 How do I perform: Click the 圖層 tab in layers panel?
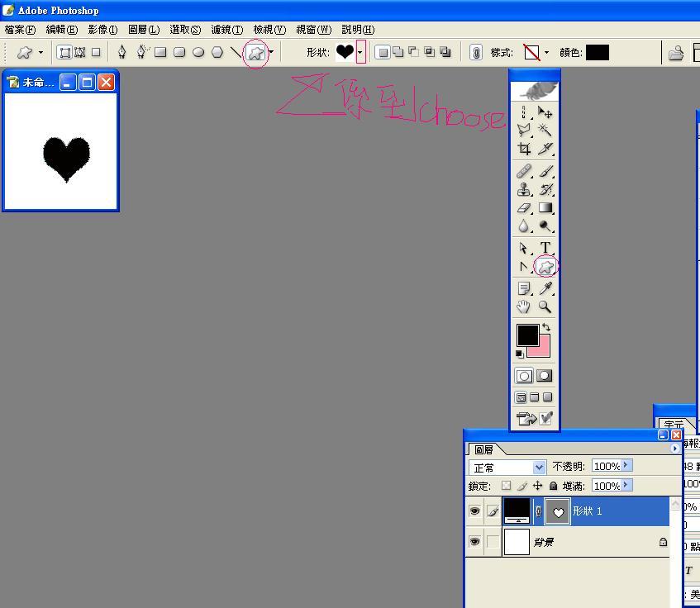[483, 449]
